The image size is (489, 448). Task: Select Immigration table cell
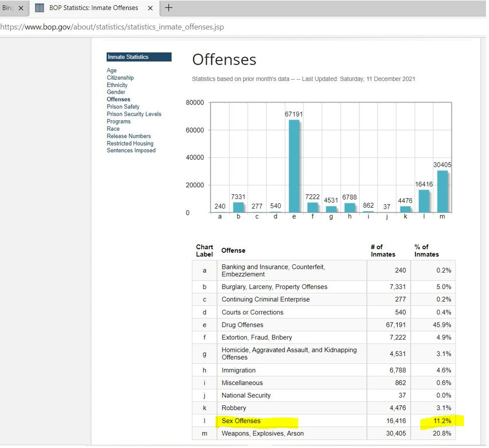pos(292,370)
